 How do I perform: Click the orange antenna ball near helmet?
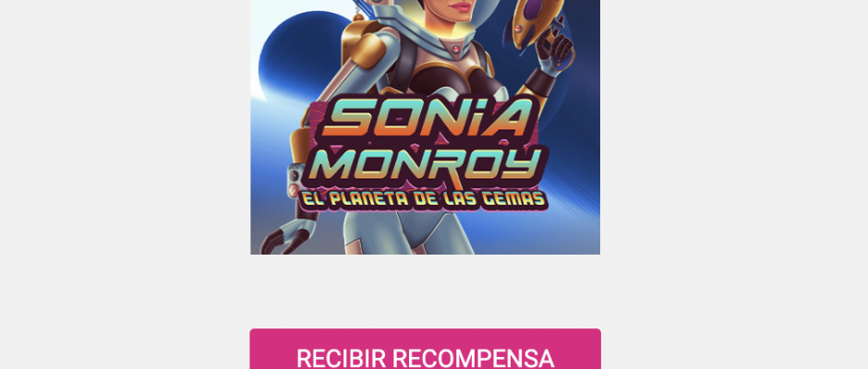click(x=358, y=18)
